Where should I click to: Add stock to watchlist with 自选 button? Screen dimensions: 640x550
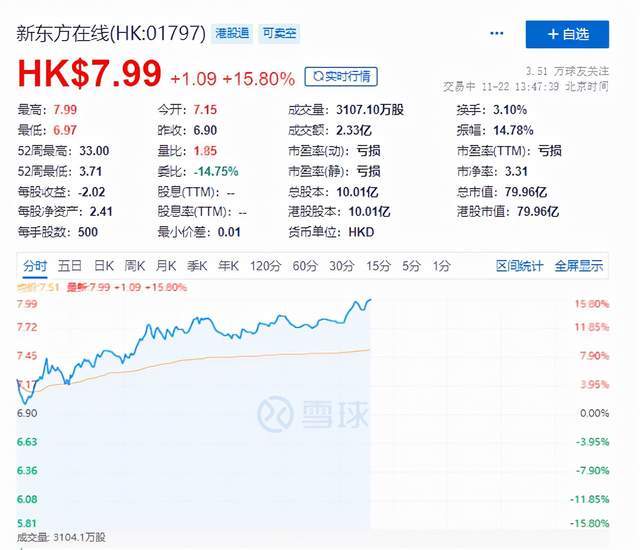pyautogui.click(x=567, y=34)
